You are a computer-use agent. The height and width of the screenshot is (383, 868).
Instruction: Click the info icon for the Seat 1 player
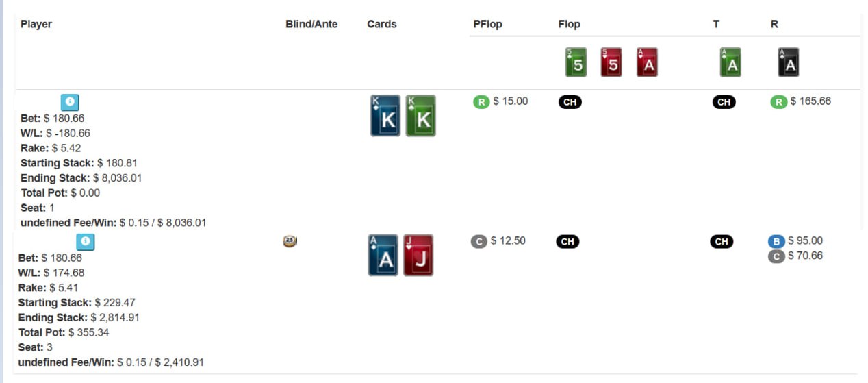[70, 102]
